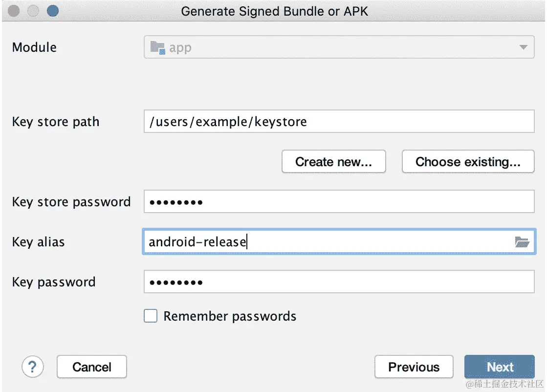Click the Key store password field

tap(337, 201)
